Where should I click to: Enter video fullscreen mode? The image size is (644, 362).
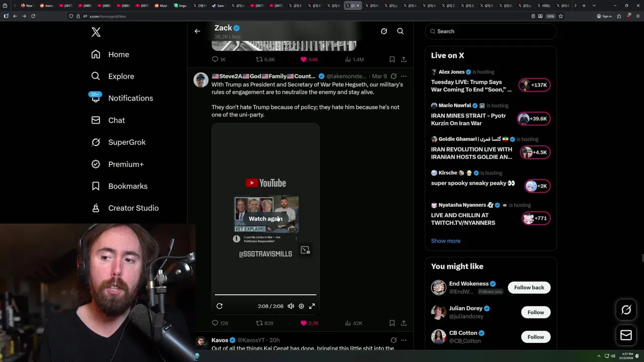click(x=312, y=306)
